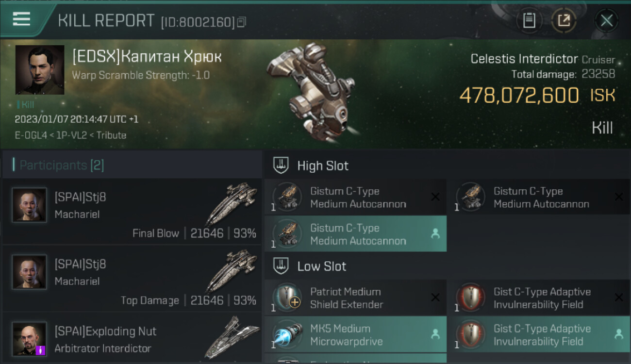Copy the kill report ID
This screenshot has width=631, height=364.
pos(242,22)
